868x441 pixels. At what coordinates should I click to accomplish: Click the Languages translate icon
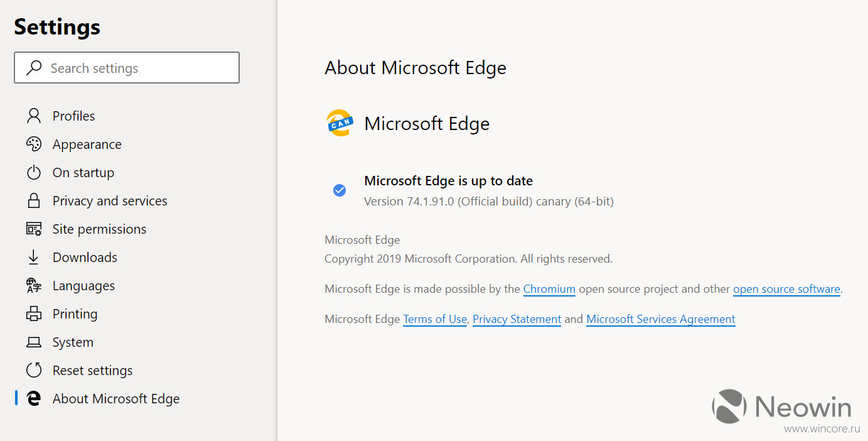point(34,285)
